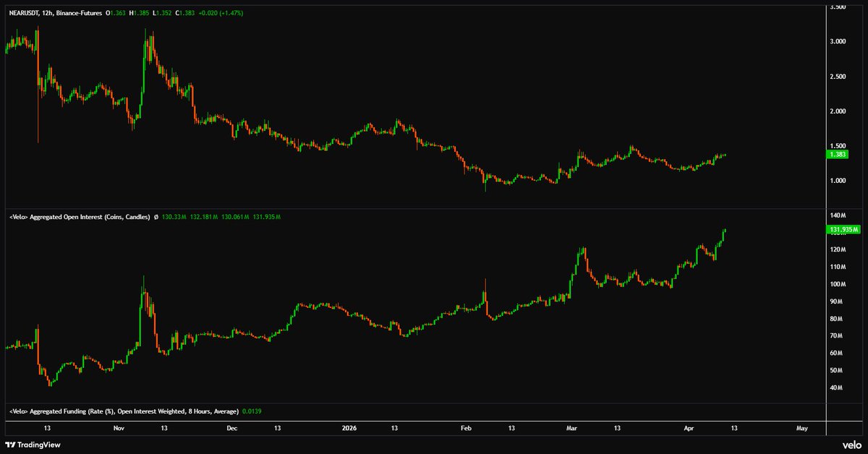The image size is (868, 454).
Task: Click the 40M open interest axis label
Action: click(x=836, y=388)
